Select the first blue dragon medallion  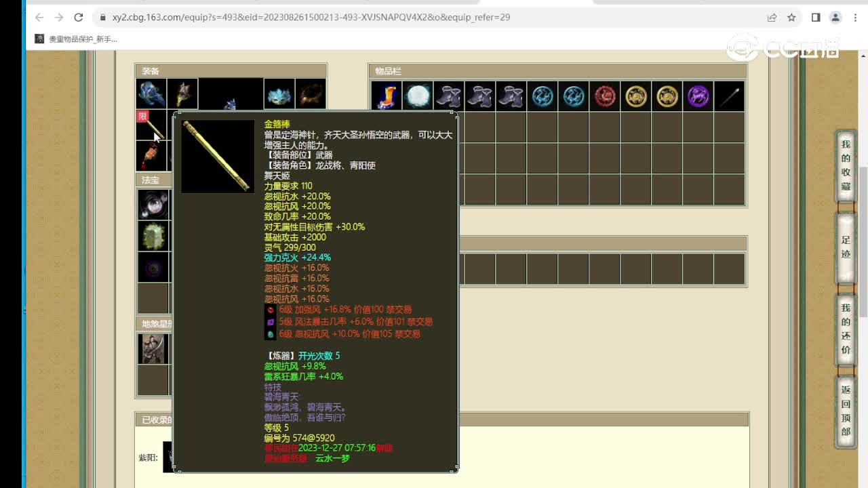[542, 96]
